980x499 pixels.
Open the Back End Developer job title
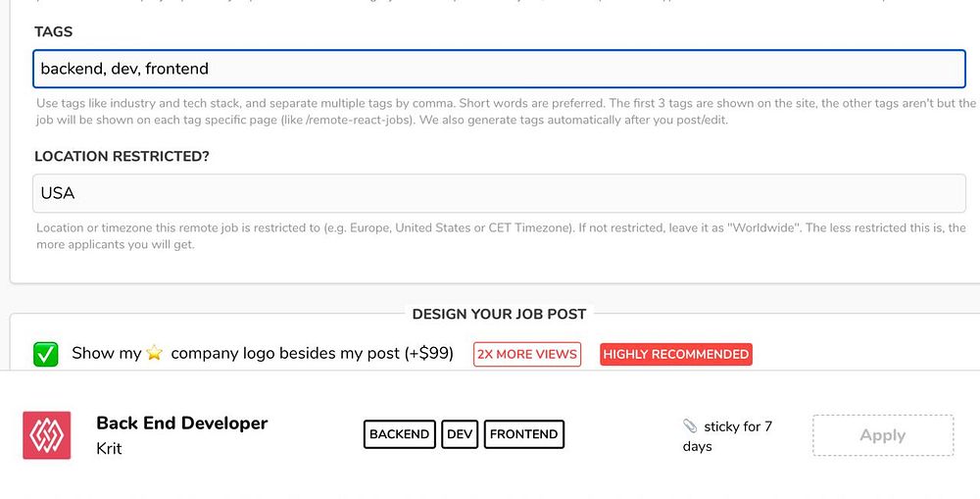click(182, 424)
